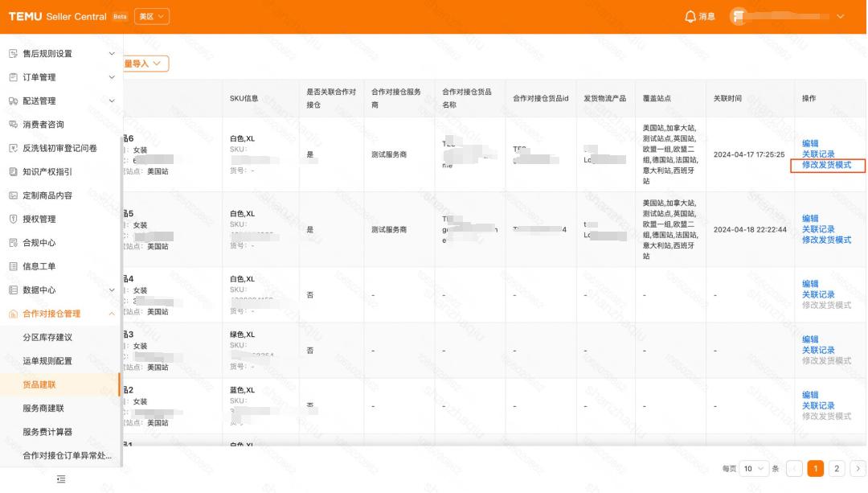Click current page 1 button
The height and width of the screenshot is (493, 868).
[816, 469]
